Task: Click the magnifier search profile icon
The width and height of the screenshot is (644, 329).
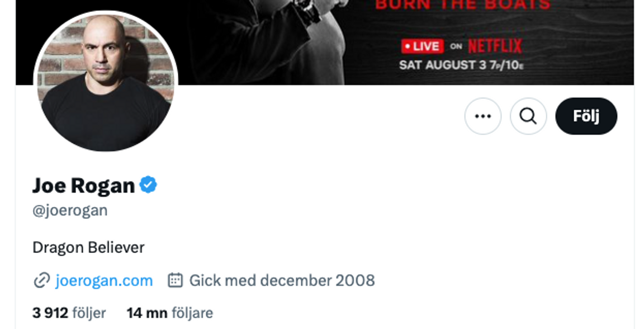Action: pyautogui.click(x=528, y=116)
